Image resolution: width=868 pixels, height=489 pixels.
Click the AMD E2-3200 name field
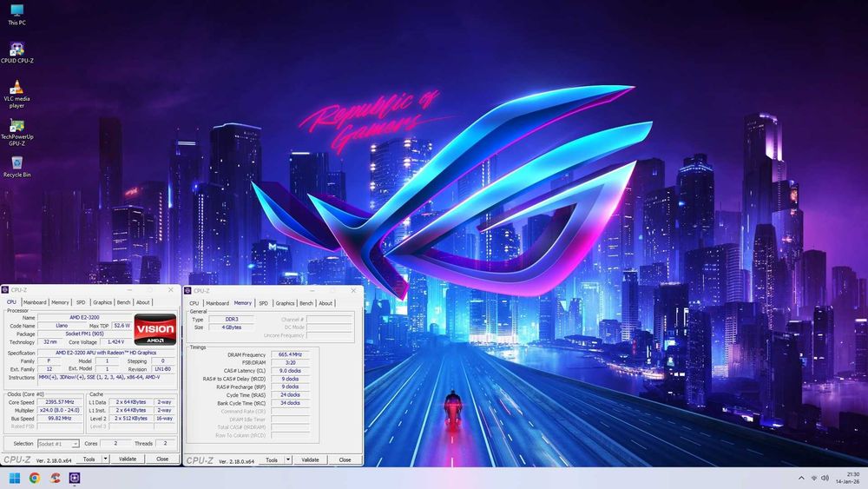click(85, 318)
